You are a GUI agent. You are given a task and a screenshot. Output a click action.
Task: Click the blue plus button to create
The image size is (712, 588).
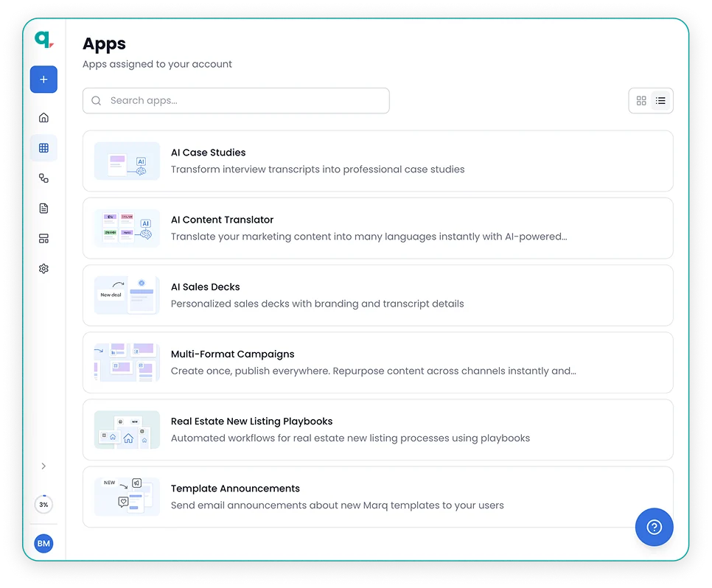tap(43, 79)
